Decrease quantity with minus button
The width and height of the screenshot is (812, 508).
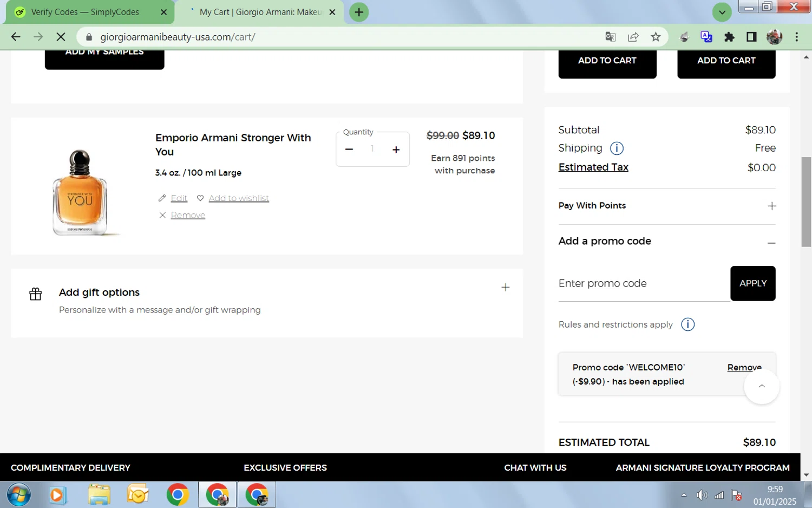[349, 149]
